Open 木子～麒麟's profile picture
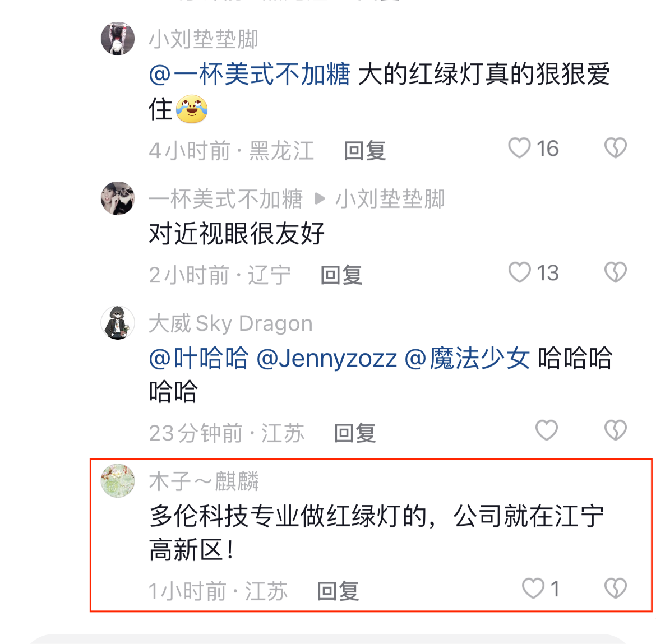Image resolution: width=656 pixels, height=644 pixels. tap(118, 481)
